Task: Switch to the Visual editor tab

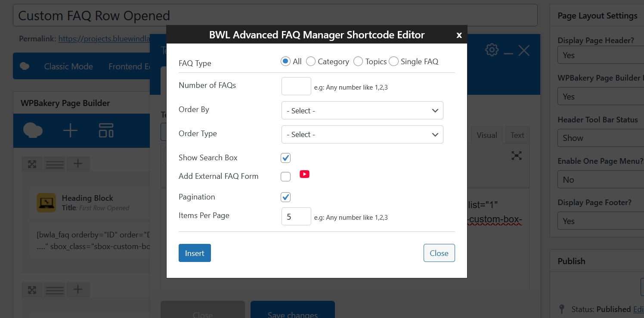Action: 487,135
